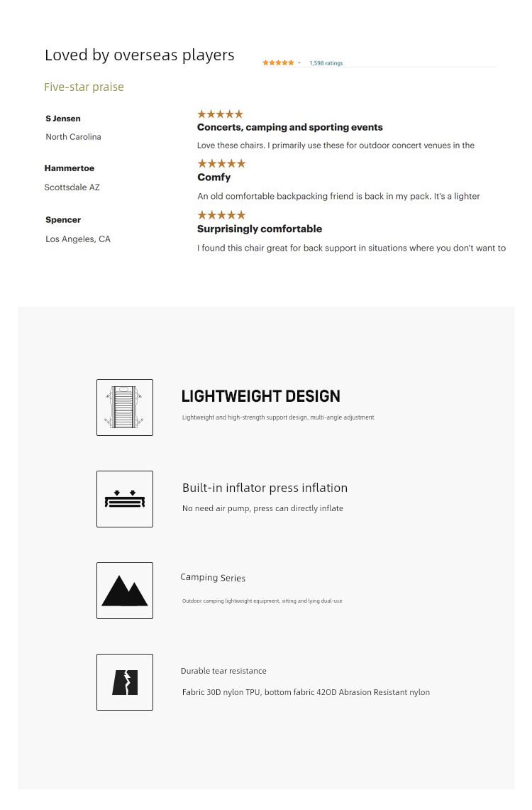Click the Five-star praise subheading

point(84,87)
